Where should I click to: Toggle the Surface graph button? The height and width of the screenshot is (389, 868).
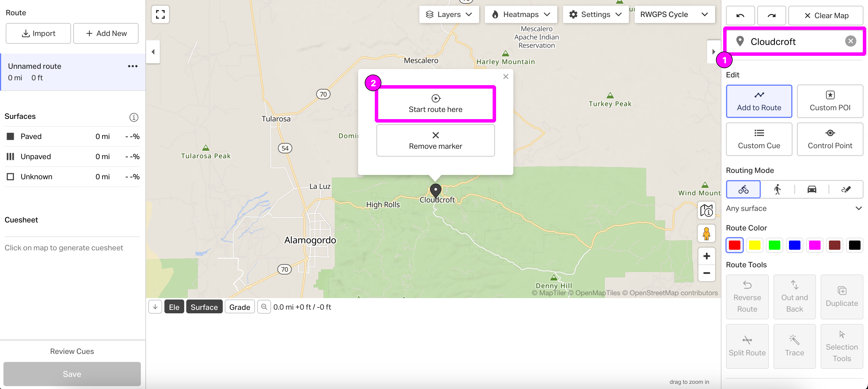pyautogui.click(x=204, y=307)
